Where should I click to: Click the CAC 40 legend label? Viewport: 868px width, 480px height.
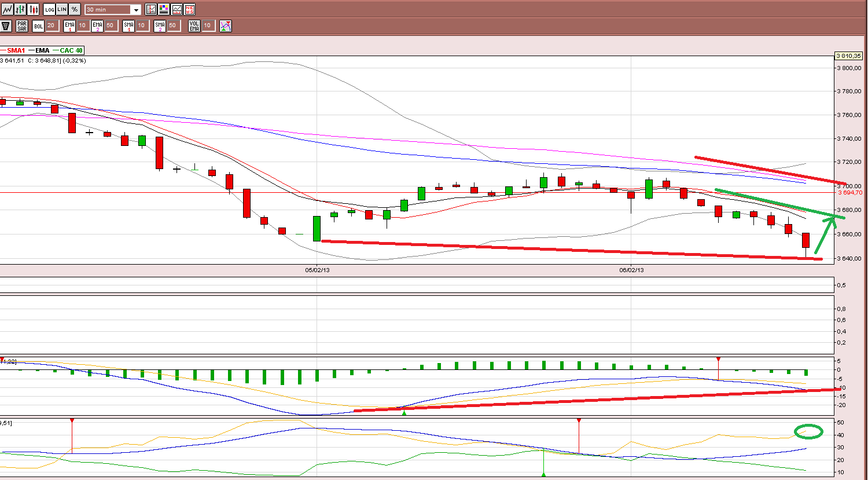[71, 51]
